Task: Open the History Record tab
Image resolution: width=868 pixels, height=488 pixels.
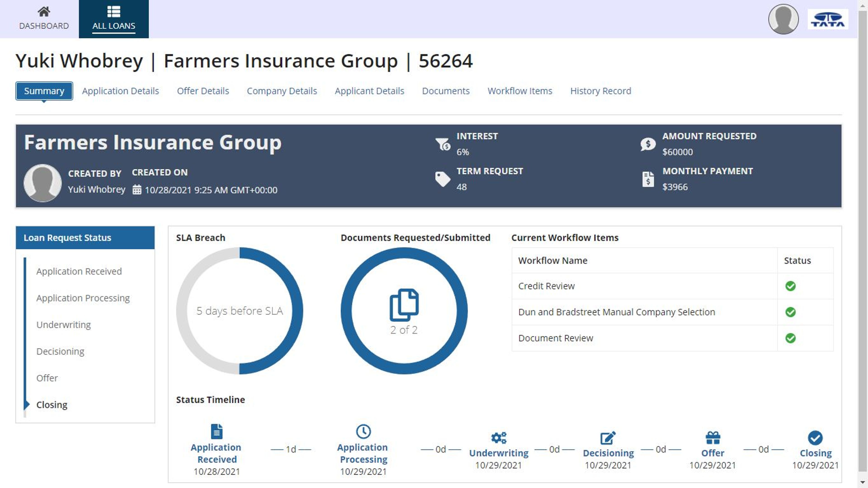Action: [600, 91]
